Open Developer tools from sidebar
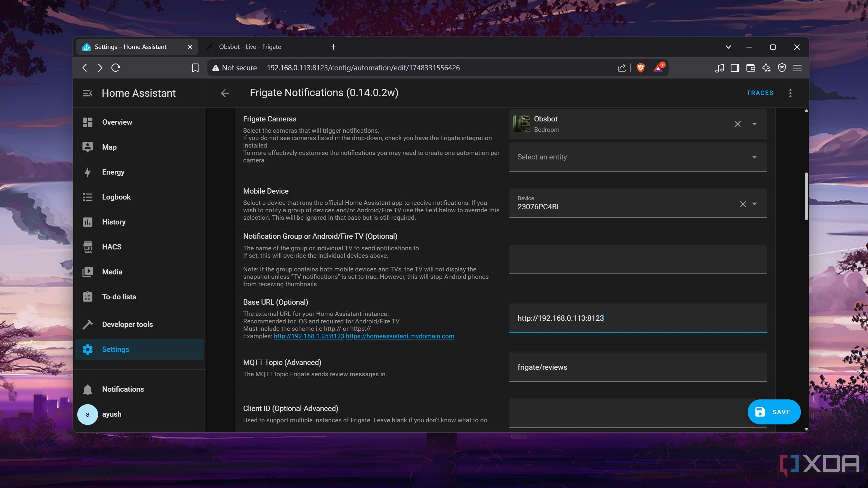Screen dimensions: 868x488 139,324
